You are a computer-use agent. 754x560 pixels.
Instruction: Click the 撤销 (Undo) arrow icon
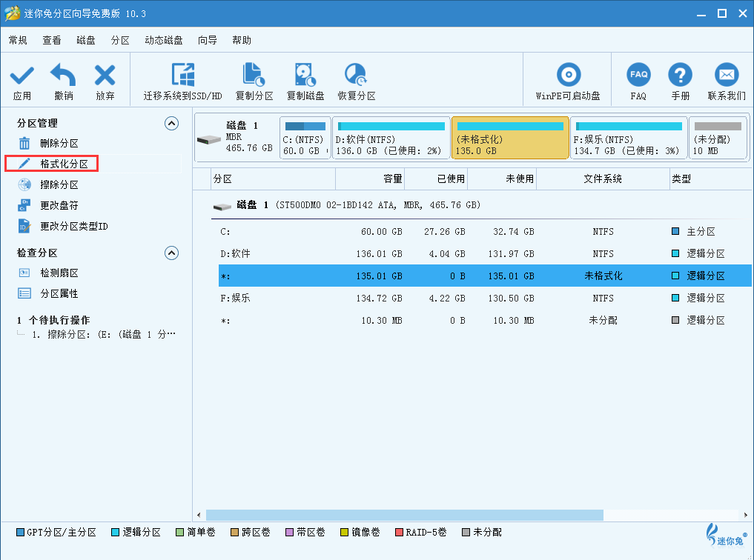point(64,75)
